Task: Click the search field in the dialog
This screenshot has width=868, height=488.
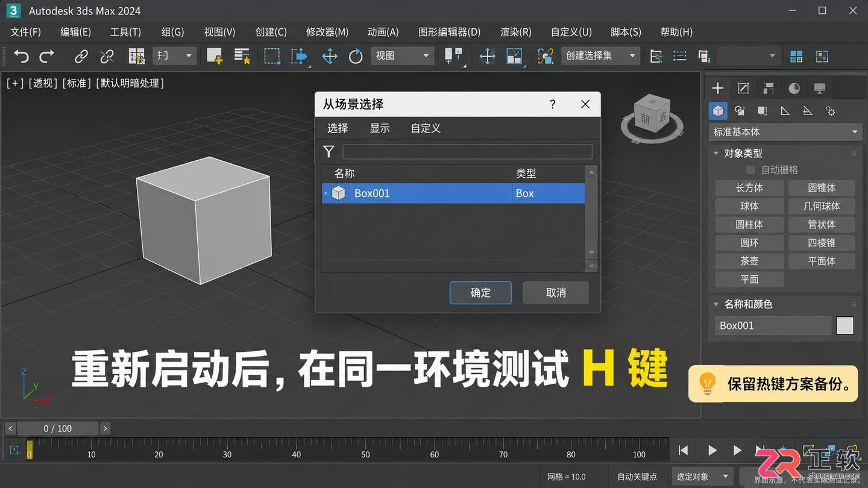Action: (467, 151)
